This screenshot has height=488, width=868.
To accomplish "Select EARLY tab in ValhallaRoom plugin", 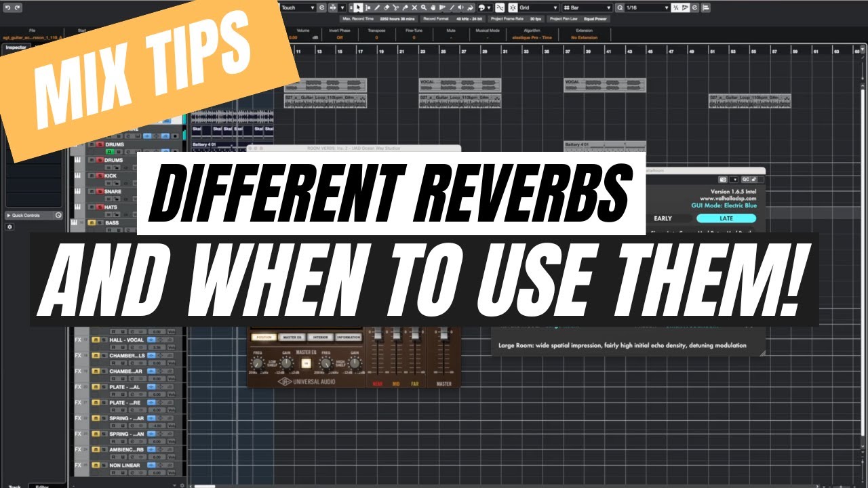I will pos(663,218).
